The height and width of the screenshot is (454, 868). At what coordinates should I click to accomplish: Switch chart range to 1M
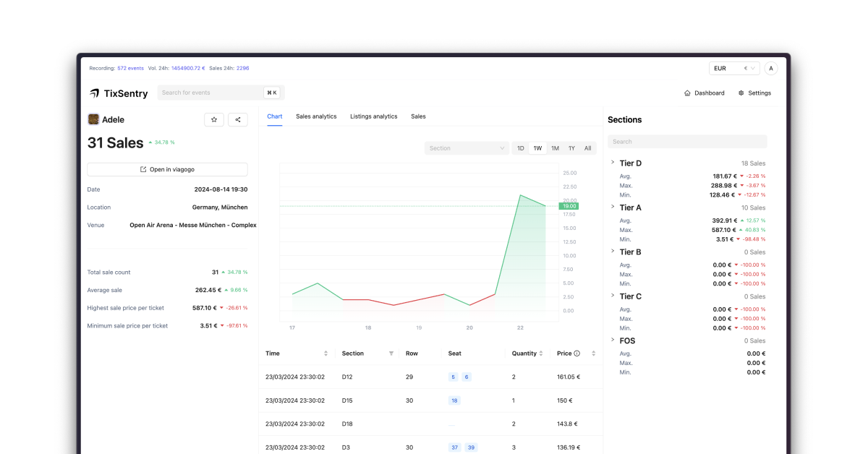555,148
